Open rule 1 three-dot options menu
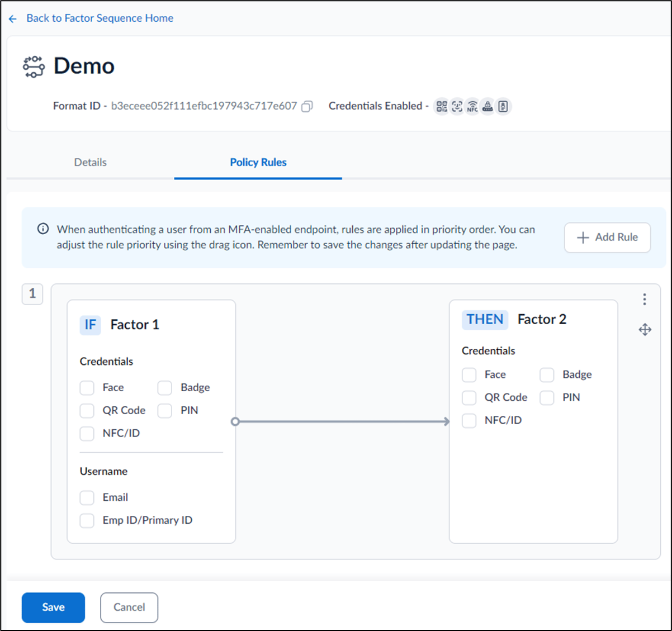 click(x=645, y=299)
